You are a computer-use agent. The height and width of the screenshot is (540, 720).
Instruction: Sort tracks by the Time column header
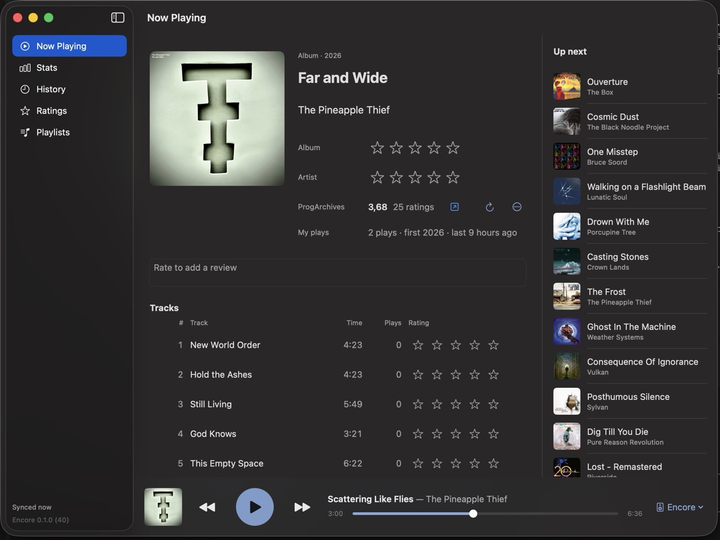coord(354,323)
